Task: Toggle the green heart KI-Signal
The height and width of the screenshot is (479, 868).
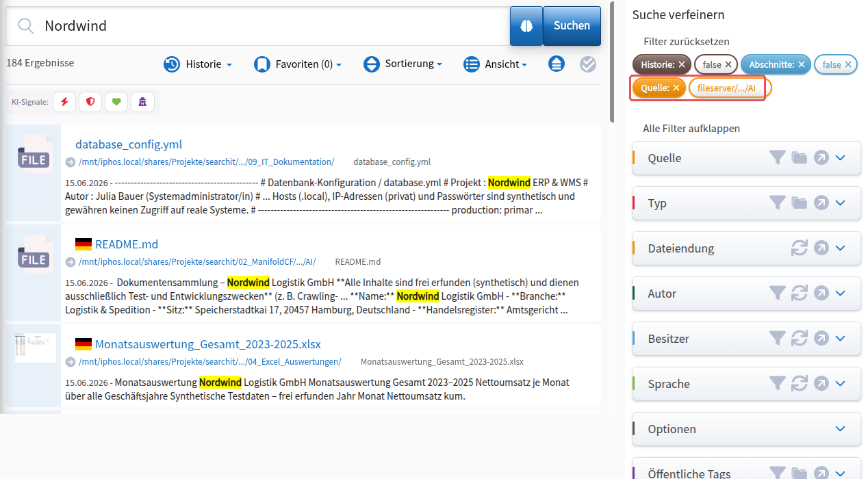Action: (x=116, y=102)
